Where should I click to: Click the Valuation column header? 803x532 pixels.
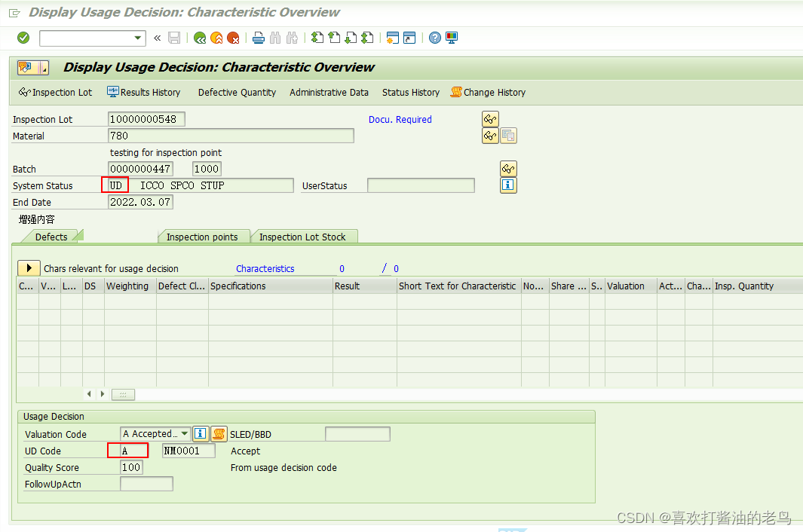click(x=631, y=286)
